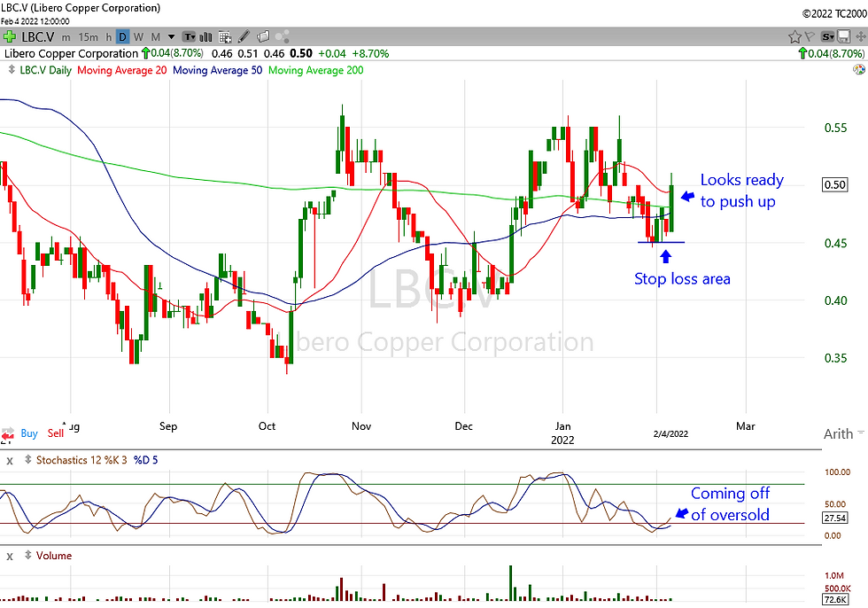
Task: Click the 'Nov' time axis label
Action: pos(361,426)
